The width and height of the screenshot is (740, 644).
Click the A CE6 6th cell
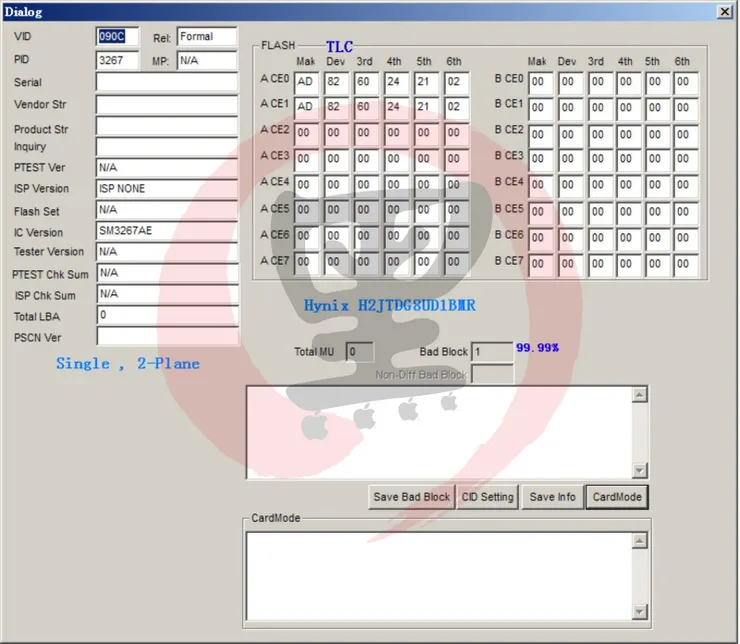coord(456,236)
